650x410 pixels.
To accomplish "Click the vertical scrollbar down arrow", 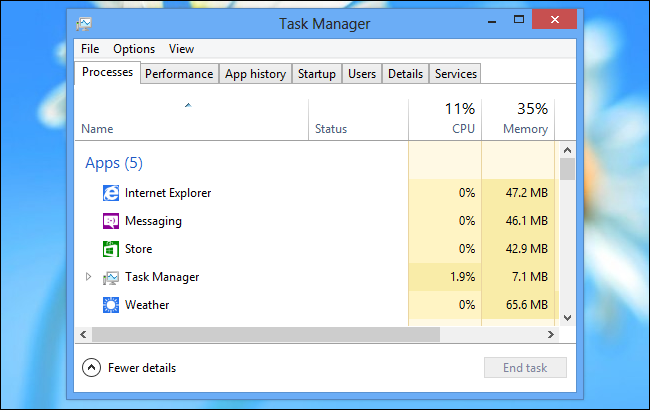I will (568, 318).
